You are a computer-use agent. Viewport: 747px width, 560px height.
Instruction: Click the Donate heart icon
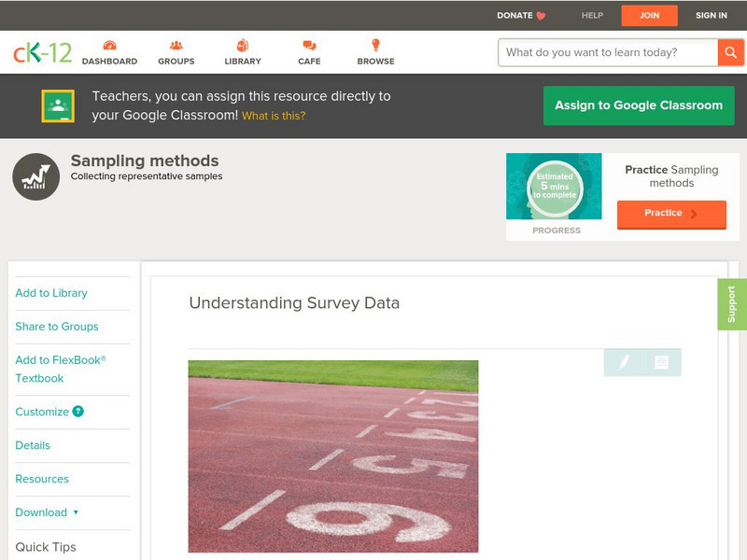coord(541,16)
